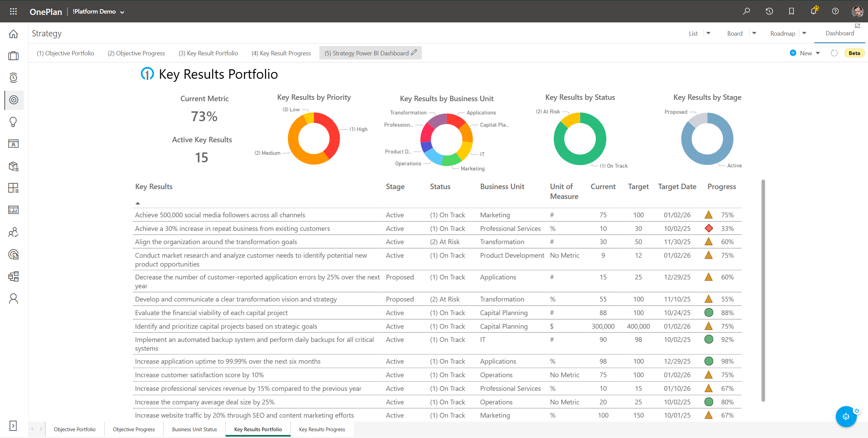Open portfolio briefcase sidebar icon
868x438 pixels.
(x=13, y=56)
